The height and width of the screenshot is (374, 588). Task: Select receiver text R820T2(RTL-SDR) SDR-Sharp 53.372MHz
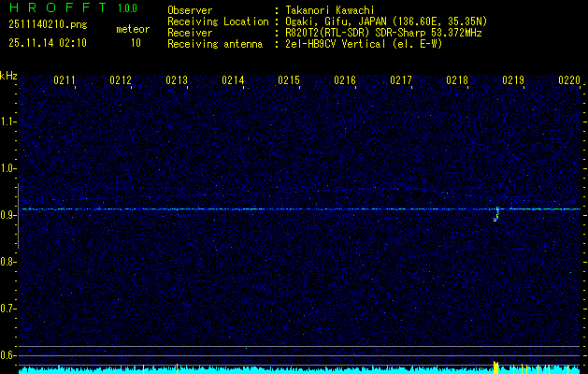[x=383, y=33]
